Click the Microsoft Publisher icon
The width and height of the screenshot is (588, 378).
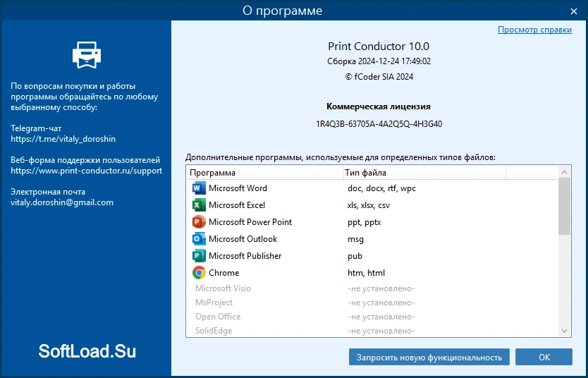[199, 256]
